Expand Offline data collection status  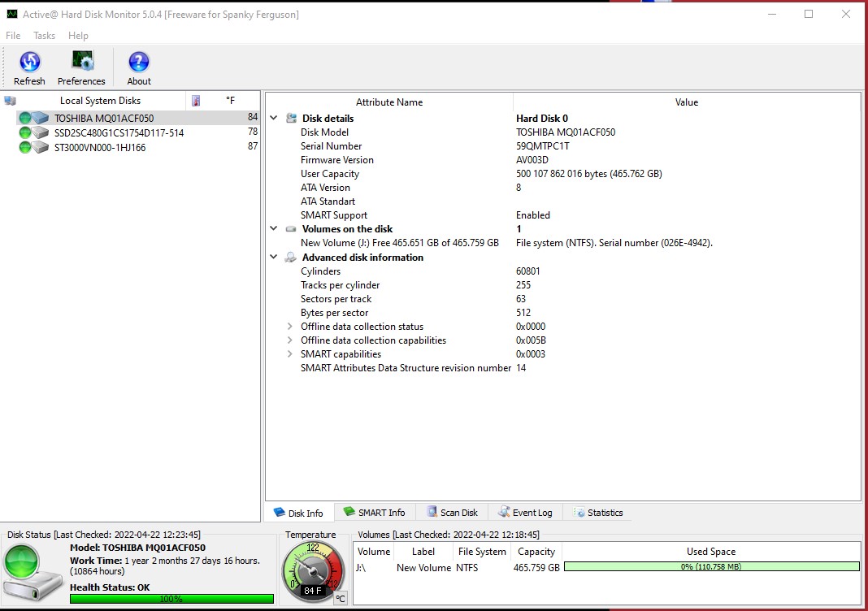pos(290,327)
